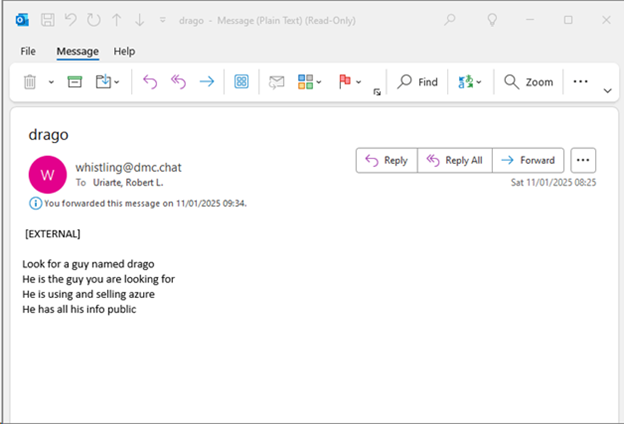This screenshot has height=424, width=624.
Task: Click the lightbulb icon in the title bar
Action: point(492,19)
